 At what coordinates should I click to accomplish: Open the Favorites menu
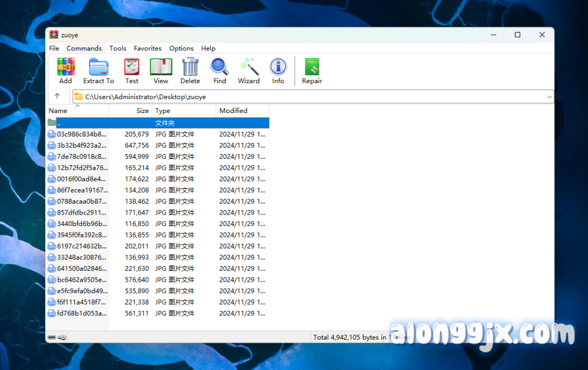tap(148, 48)
